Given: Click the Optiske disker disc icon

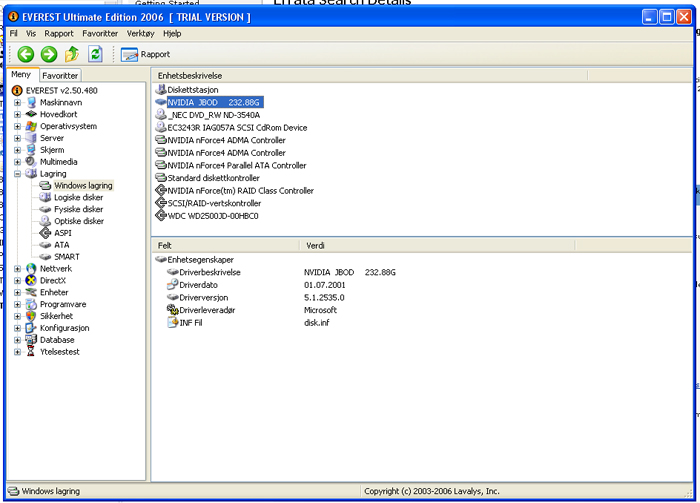Looking at the screenshot, I should point(46,221).
